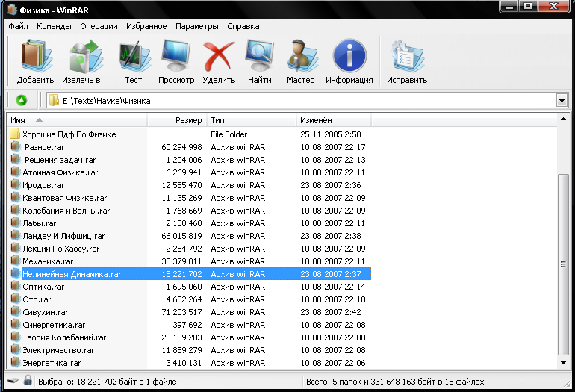Click the lock icon in status bar
Image resolution: width=575 pixels, height=392 pixels.
[28, 380]
